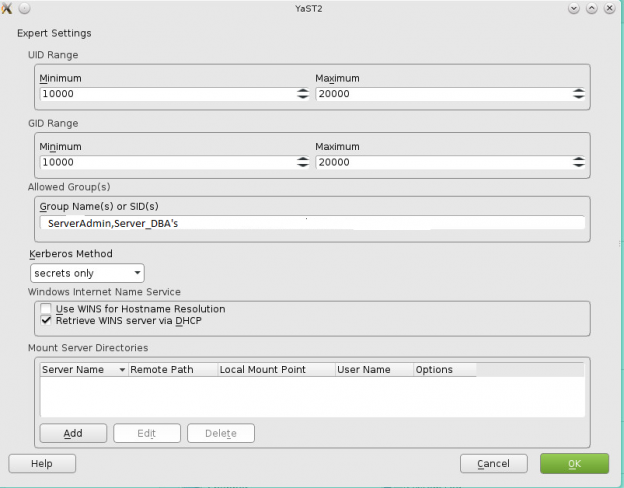Focus the GID Range Maximum field
The width and height of the screenshot is (624, 488).
(442, 162)
